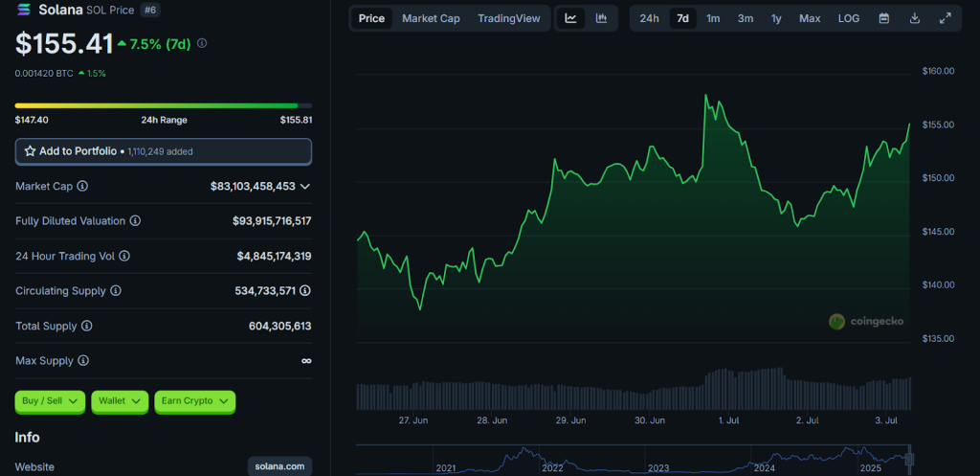
Task: Click the 1,110,249 added text
Action: [x=160, y=151]
